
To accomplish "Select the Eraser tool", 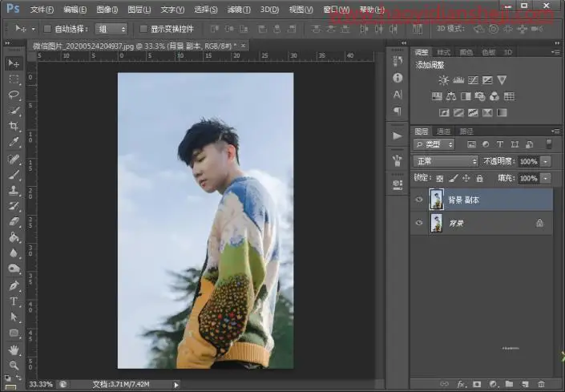I will click(x=14, y=221).
